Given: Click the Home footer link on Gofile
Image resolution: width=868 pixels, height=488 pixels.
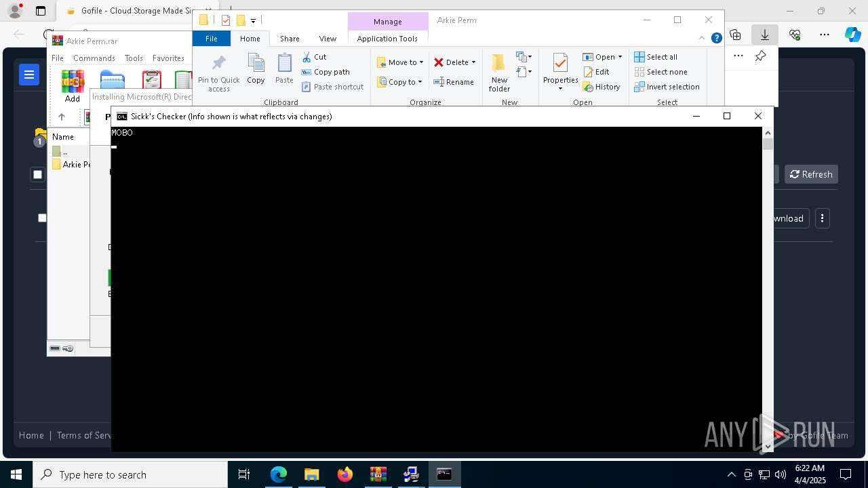Looking at the screenshot, I should [x=31, y=435].
